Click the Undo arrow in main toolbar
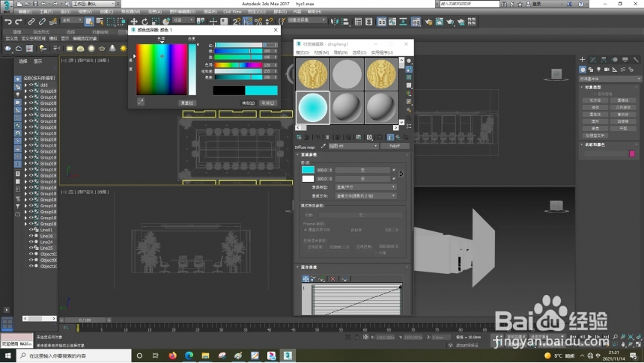 click(x=7, y=22)
